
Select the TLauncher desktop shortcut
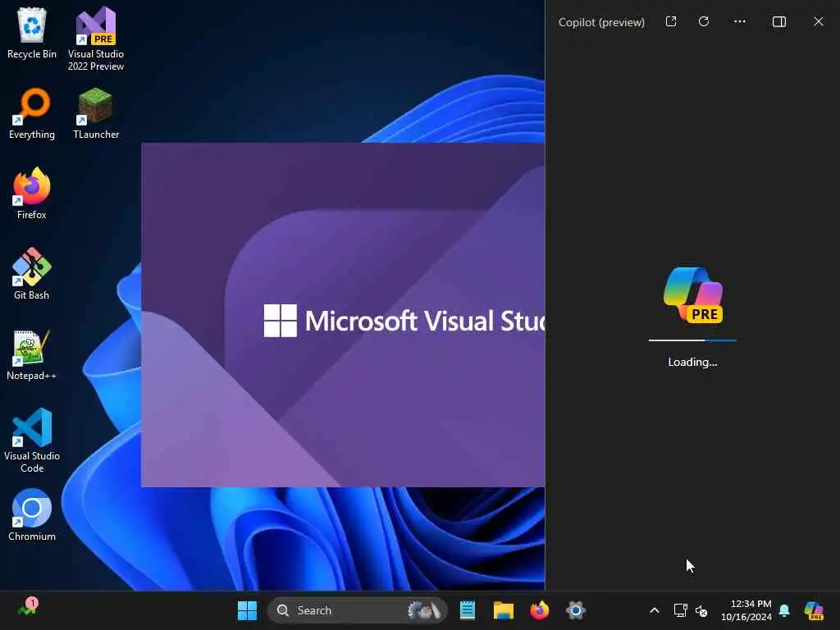tap(96, 113)
